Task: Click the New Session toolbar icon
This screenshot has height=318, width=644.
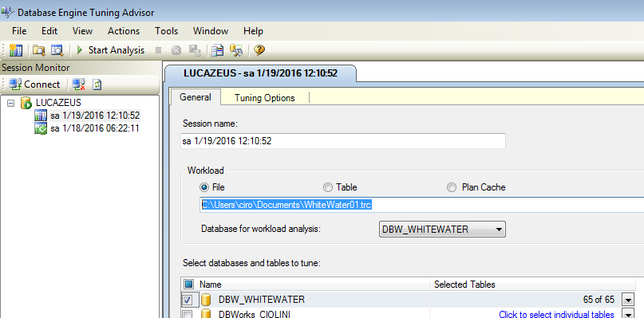Action: coord(16,50)
